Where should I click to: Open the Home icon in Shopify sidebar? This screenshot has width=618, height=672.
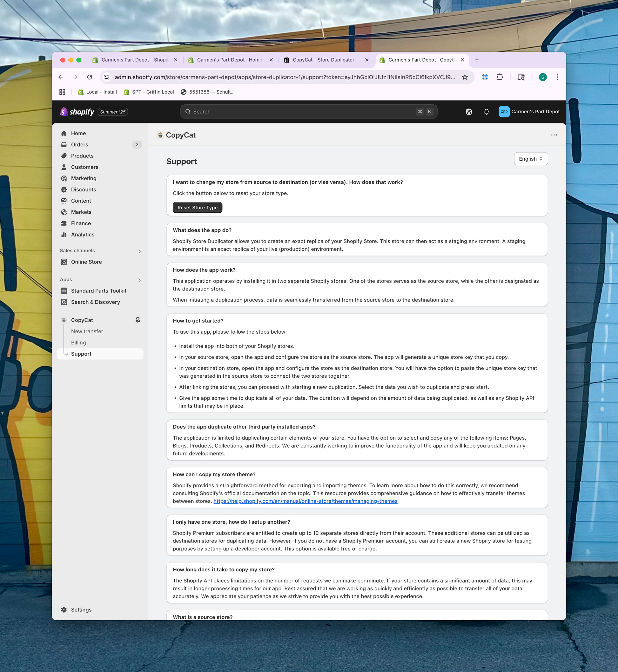[x=64, y=133]
